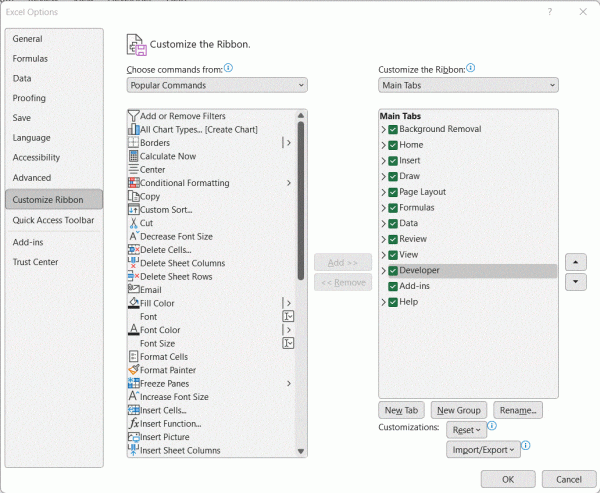Select the Add or Remove Filters icon
Viewport: 600px width, 493px height.
(133, 116)
